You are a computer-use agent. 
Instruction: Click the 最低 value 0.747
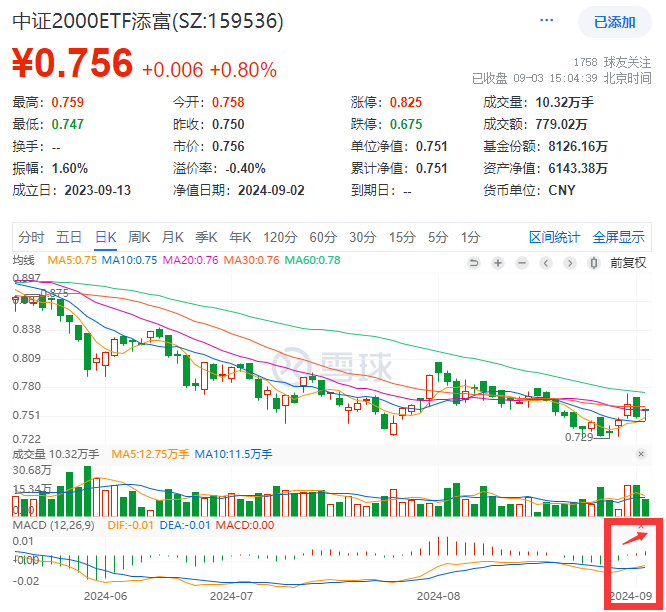pos(68,124)
